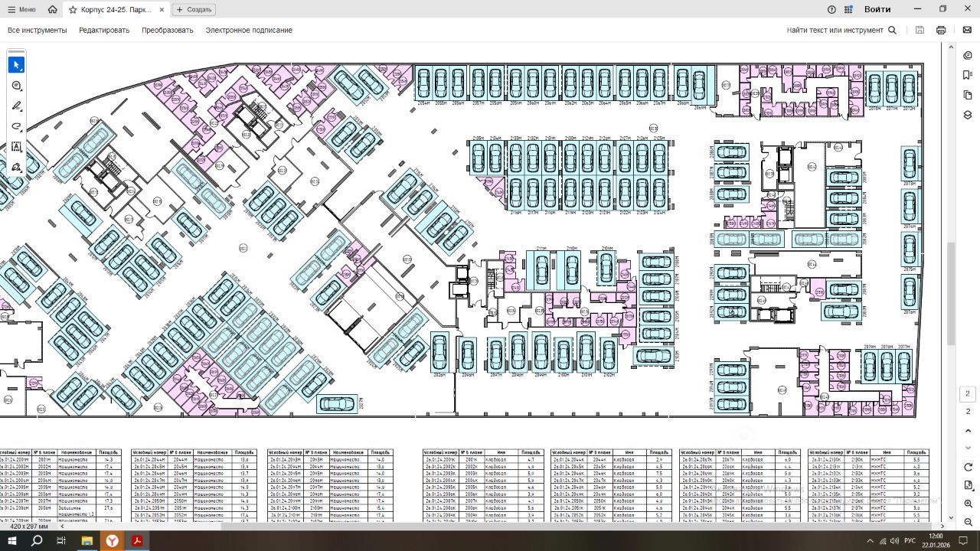Pick the Add text box tool
This screenshot has height=551, width=980.
coord(16,146)
